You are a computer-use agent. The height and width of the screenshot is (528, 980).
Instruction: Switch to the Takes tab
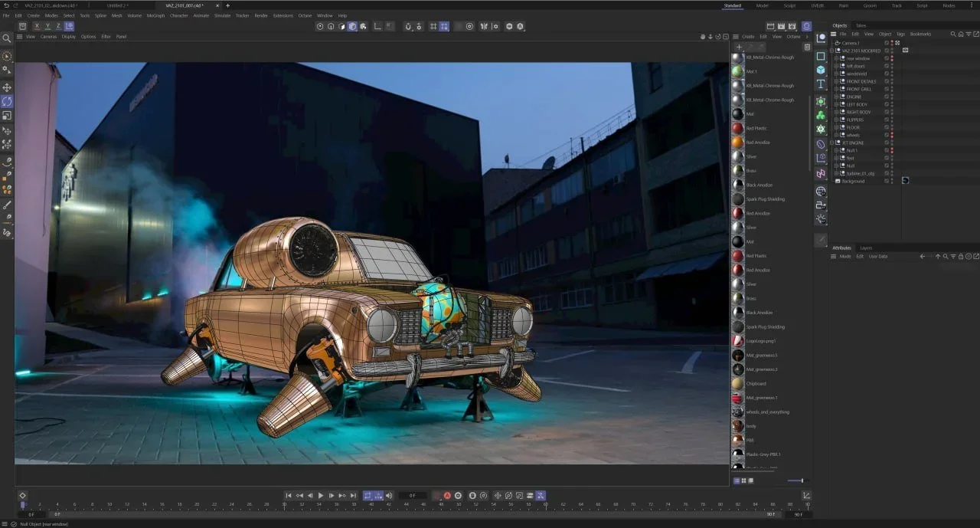(x=861, y=25)
